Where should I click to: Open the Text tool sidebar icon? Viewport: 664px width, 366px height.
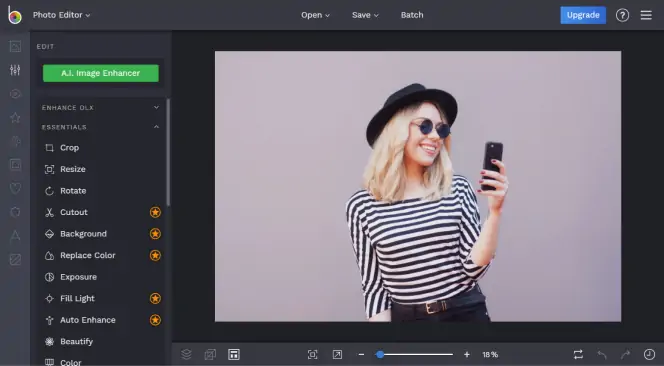[x=15, y=236]
